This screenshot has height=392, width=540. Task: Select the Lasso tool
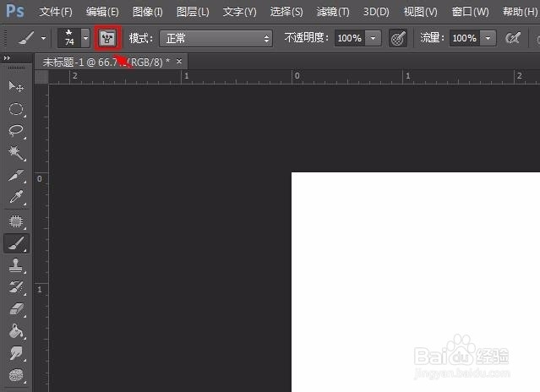[16, 131]
